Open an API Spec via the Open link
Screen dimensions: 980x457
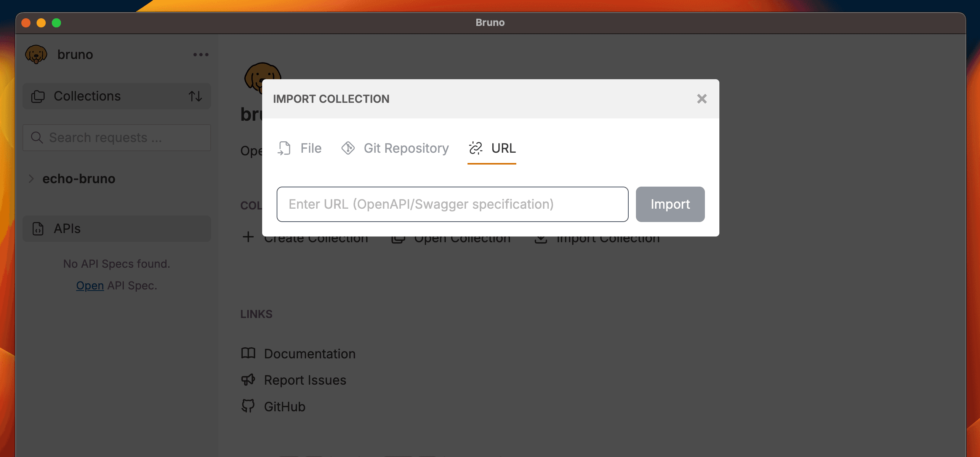coord(90,285)
